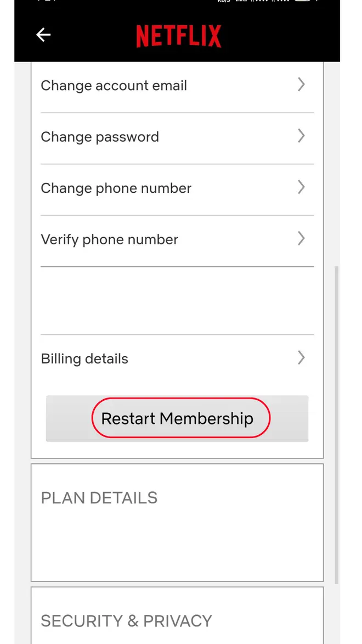
Task: Tap the battery icon in the status bar
Action: tap(302, 3)
